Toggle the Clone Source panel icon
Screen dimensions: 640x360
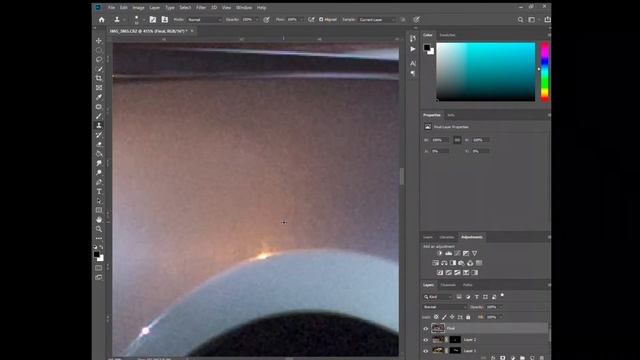(x=164, y=20)
